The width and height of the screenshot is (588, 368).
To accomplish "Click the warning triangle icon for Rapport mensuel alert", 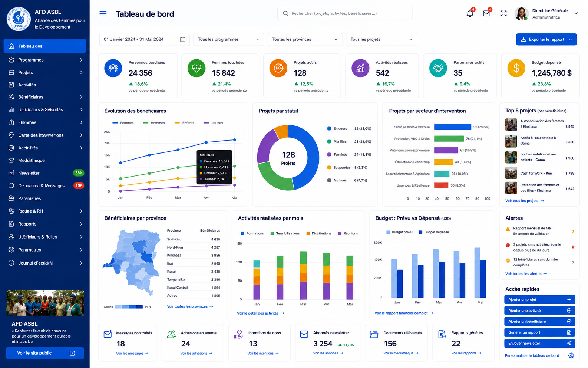I will point(508,229).
